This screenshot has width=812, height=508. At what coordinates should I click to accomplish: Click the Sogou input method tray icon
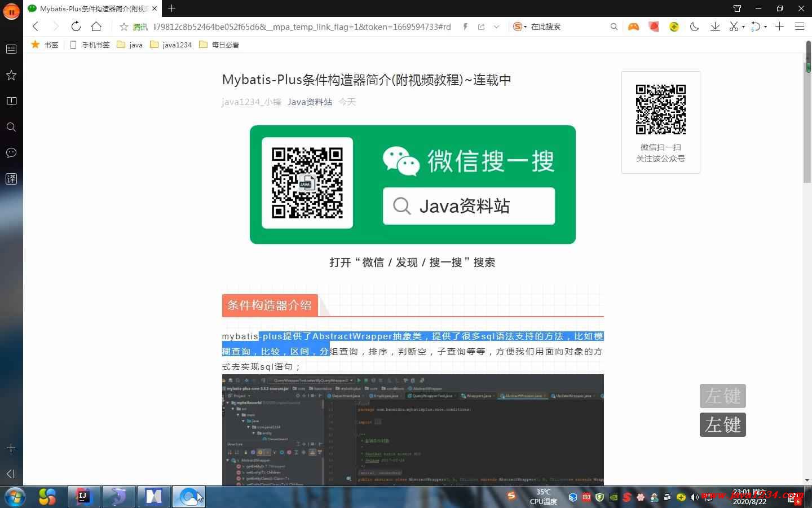point(511,496)
